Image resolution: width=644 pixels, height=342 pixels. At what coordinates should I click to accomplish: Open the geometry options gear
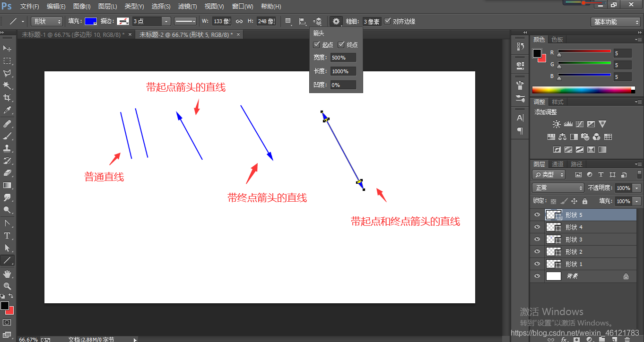[x=336, y=21]
